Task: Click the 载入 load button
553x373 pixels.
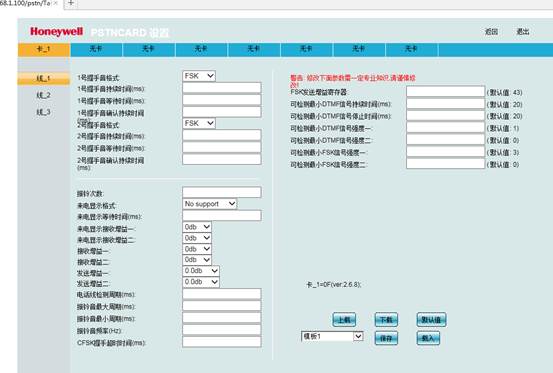Action: [428, 338]
